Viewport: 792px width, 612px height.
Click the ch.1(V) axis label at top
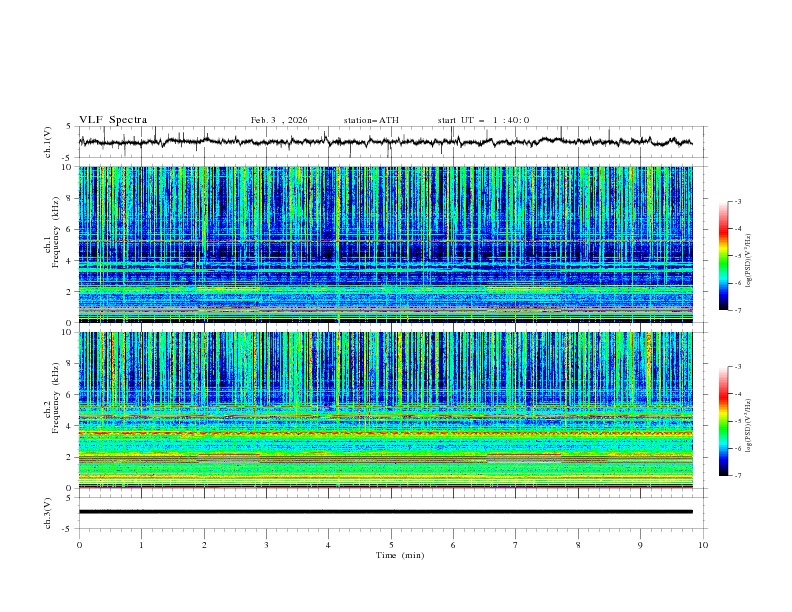point(48,142)
